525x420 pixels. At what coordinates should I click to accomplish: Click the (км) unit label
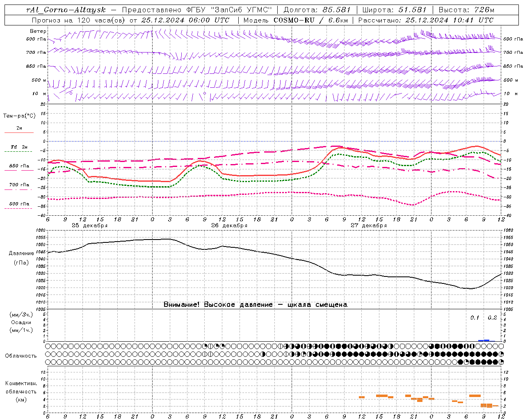pos(21,399)
